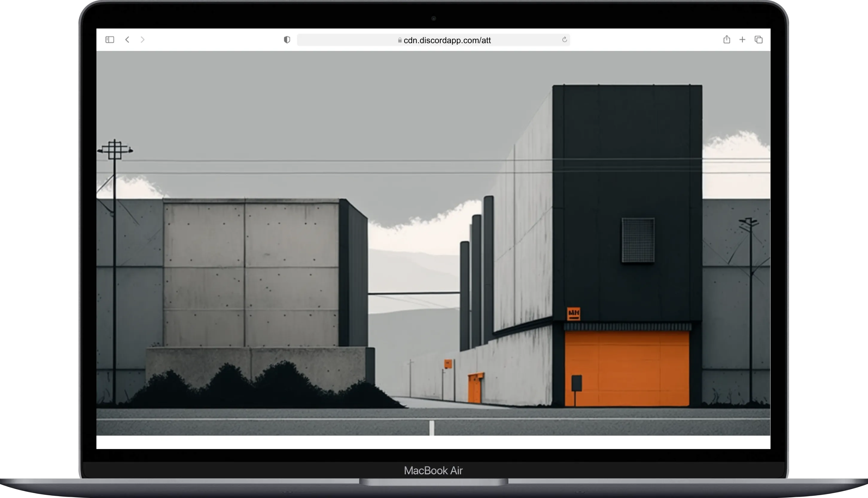Open the Safari sidebar
Screen dimensions: 868x498
coord(109,40)
